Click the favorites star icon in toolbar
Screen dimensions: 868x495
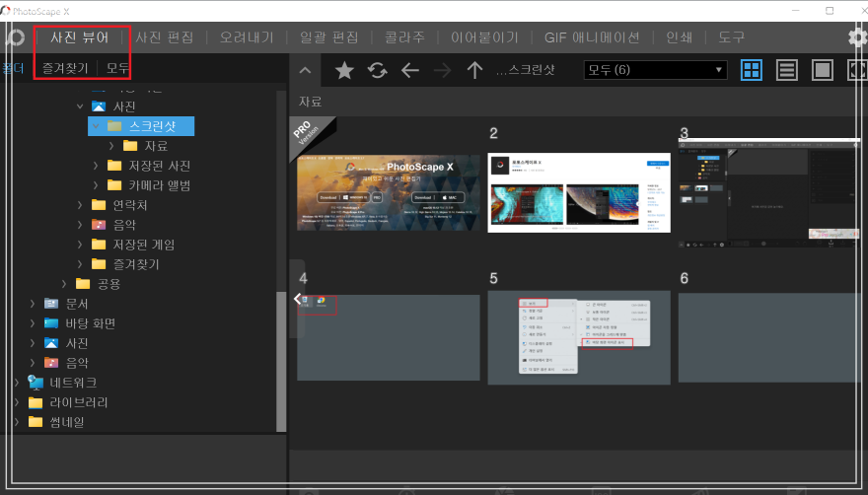tap(344, 70)
